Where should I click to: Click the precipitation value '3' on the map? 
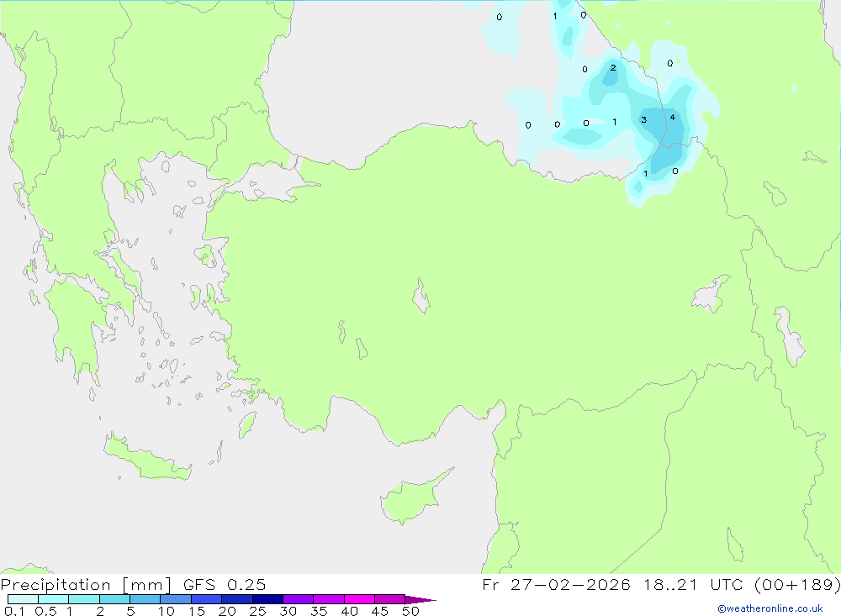pyautogui.click(x=643, y=119)
